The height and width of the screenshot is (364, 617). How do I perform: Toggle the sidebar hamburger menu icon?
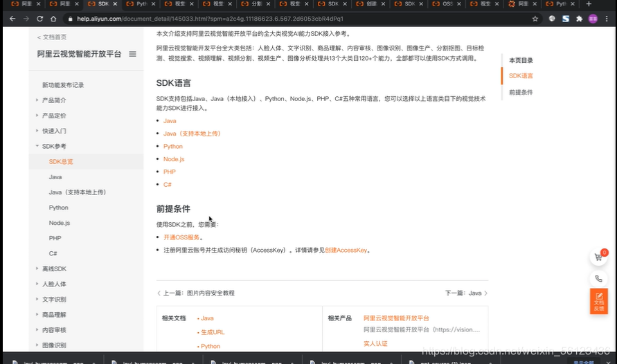click(132, 54)
